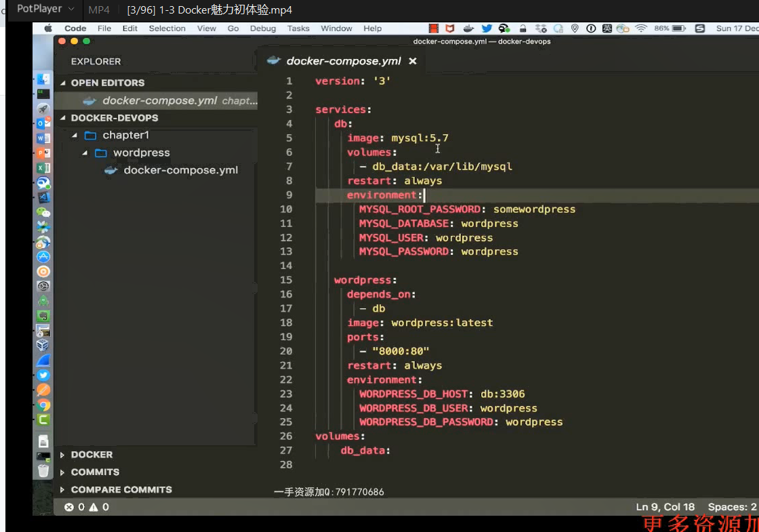Open the Edit menu

coord(130,28)
